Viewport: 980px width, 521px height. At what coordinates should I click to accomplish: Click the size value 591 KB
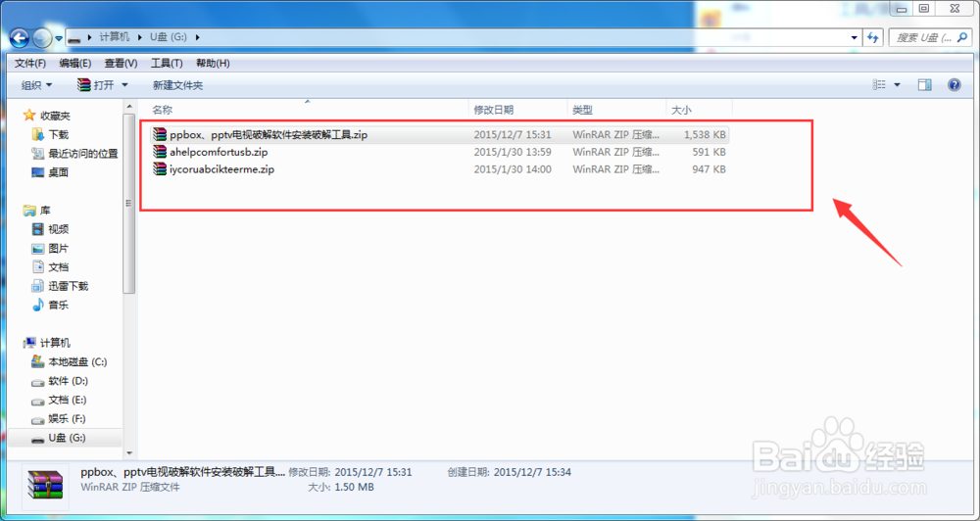coord(710,152)
